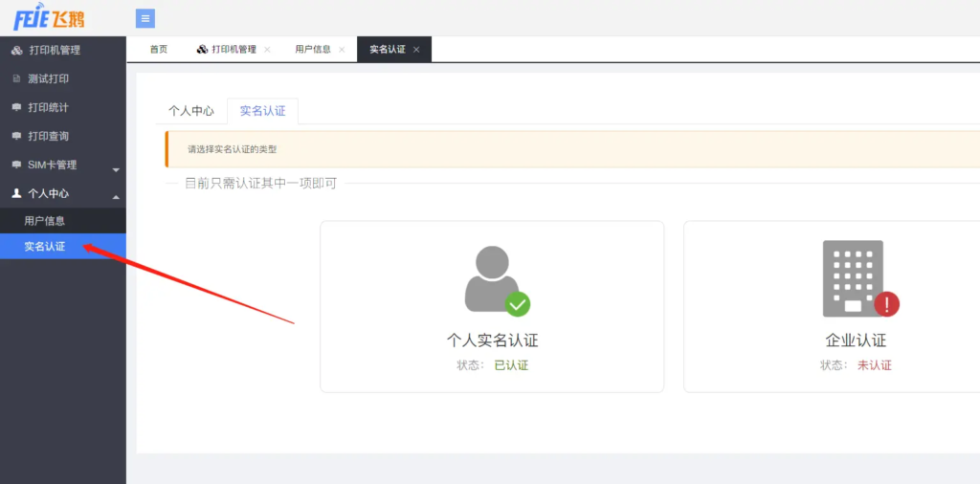
Task: Close the 用户信息 tab
Action: 342,50
